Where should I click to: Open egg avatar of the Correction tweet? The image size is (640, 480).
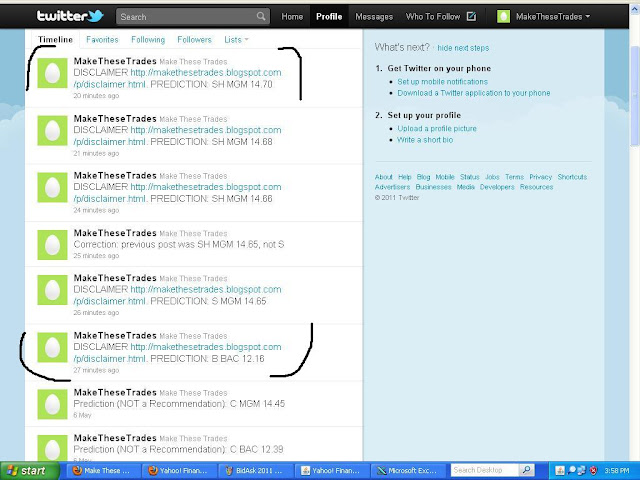click(52, 245)
